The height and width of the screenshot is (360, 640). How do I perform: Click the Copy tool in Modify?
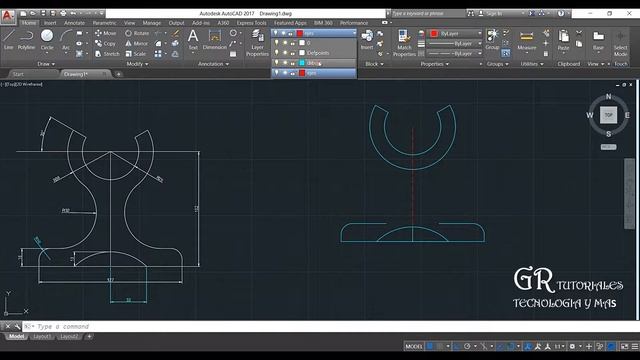click(105, 43)
